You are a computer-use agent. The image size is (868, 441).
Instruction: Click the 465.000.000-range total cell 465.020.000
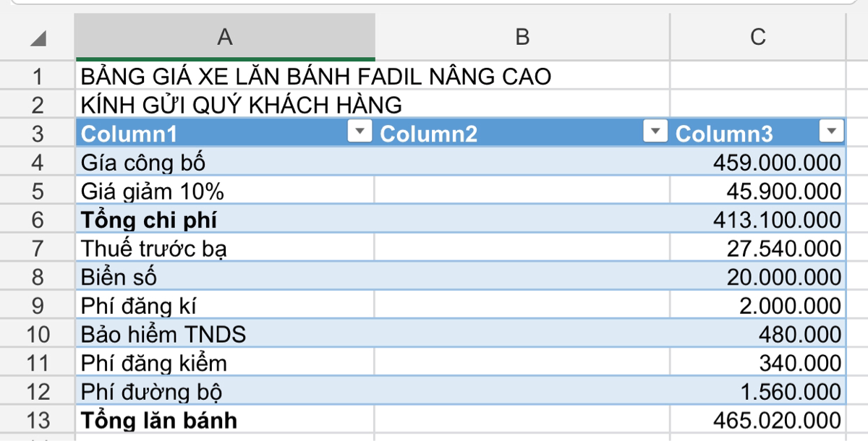(757, 420)
